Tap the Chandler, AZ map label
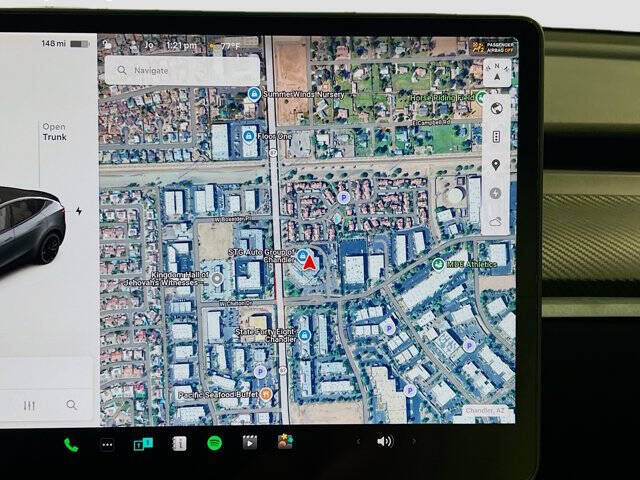This screenshot has width=640, height=480. pyautogui.click(x=485, y=410)
